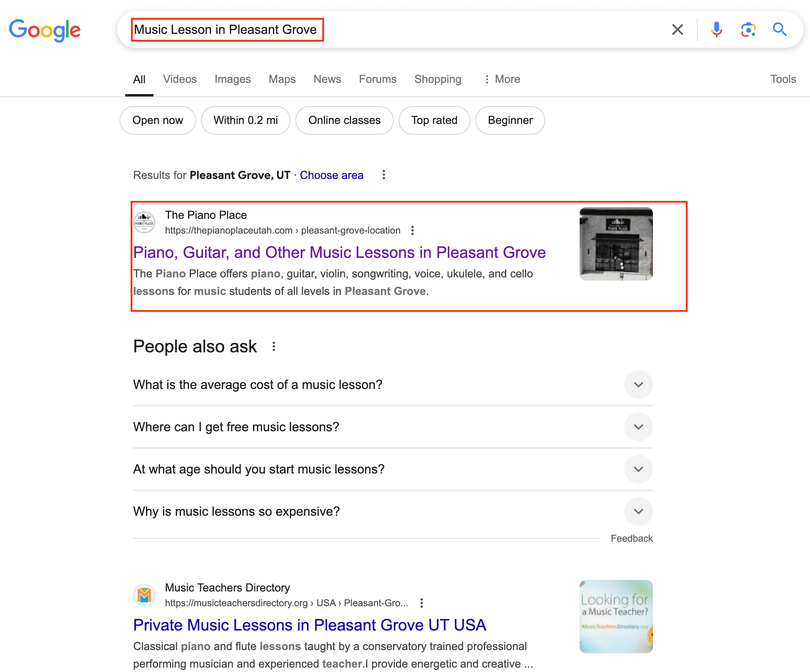The height and width of the screenshot is (672, 810).
Task: Open People also ask options menu
Action: tap(273, 346)
